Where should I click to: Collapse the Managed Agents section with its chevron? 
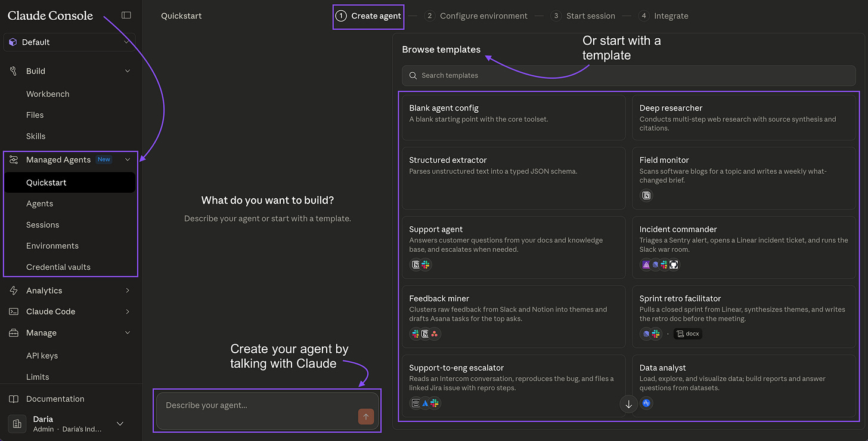(x=127, y=160)
